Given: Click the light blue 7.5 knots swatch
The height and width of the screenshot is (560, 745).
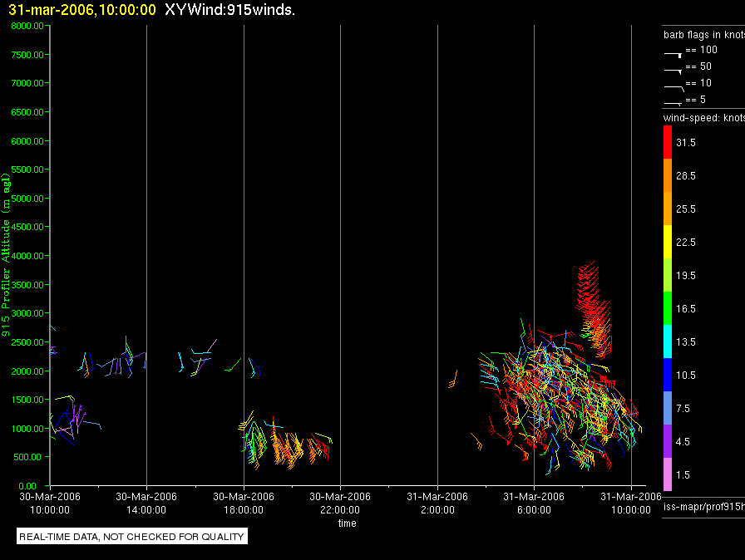Looking at the screenshot, I should coord(668,408).
